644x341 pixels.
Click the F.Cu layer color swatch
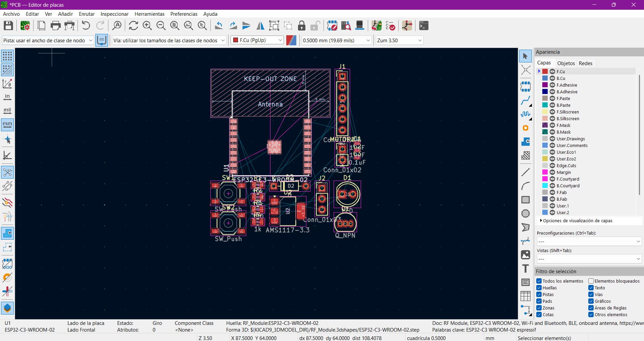(x=545, y=71)
